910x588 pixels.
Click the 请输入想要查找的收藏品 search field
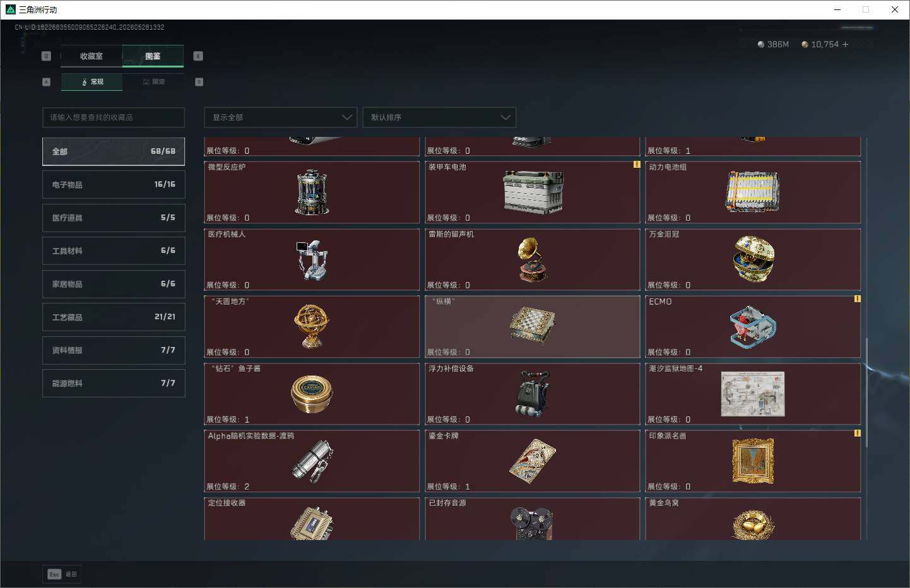[114, 117]
